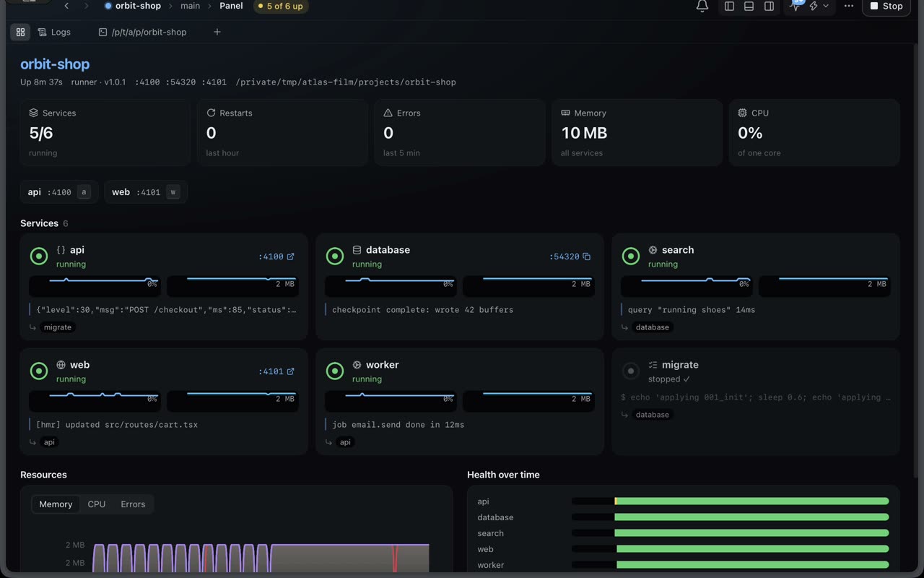Screen dimensions: 924x578
Task: Select the orbit-shop breadcrumb
Action: (x=133, y=6)
